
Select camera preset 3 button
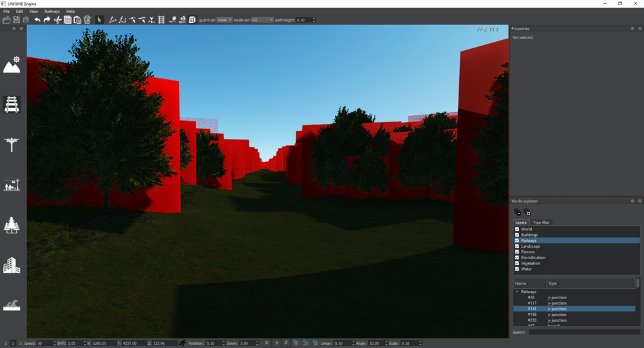pos(20,343)
